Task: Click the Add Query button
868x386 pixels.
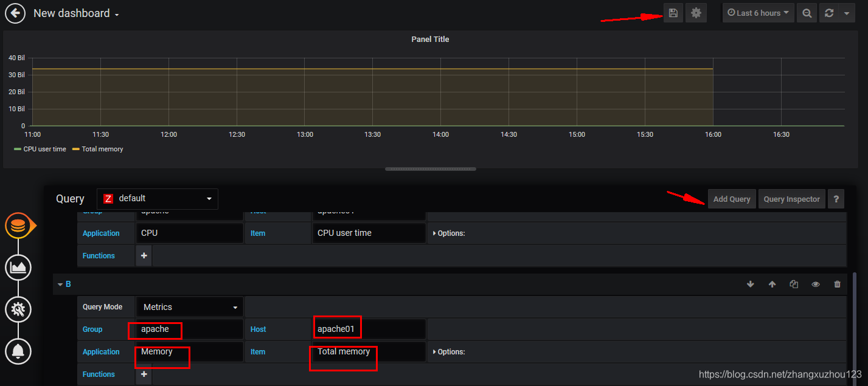Action: [x=732, y=199]
